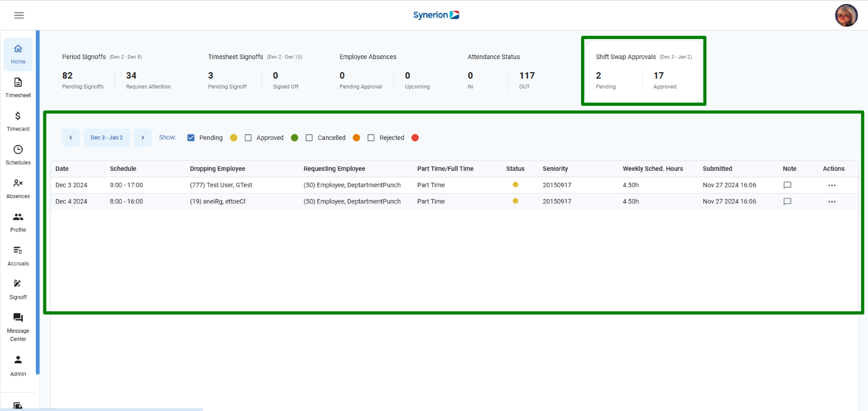Image resolution: width=868 pixels, height=411 pixels.
Task: Open Upcoming absences count
Action: tap(417, 80)
